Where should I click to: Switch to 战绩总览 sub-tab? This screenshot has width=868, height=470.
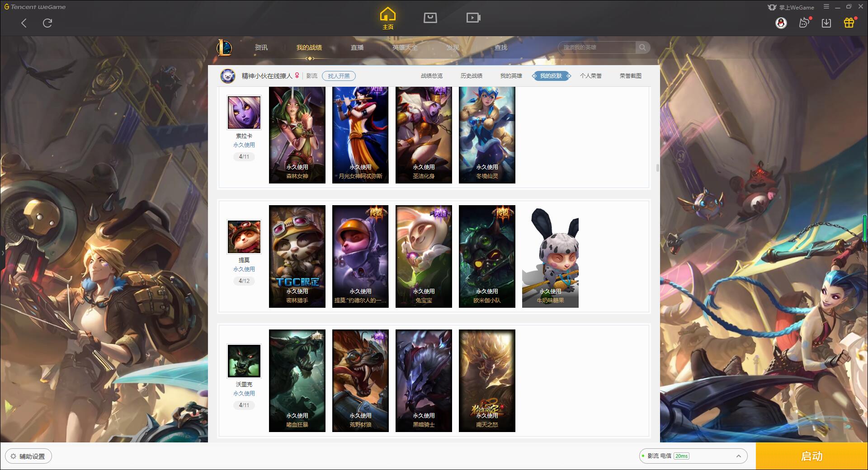point(432,76)
